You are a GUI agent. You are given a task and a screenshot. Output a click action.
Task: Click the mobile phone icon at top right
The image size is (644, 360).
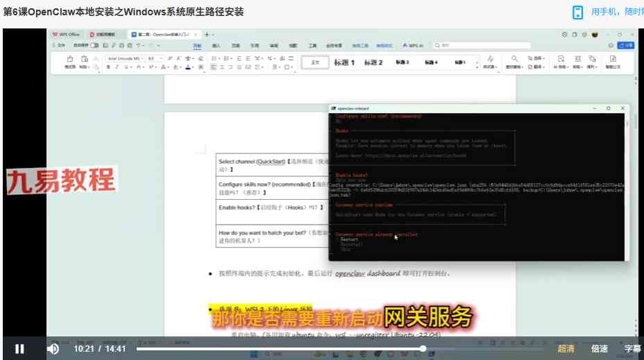click(577, 12)
